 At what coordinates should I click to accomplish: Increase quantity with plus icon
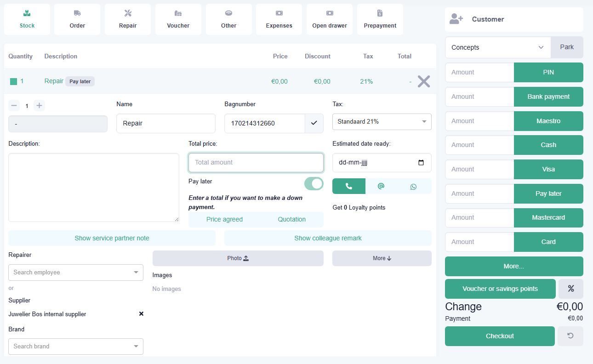39,106
